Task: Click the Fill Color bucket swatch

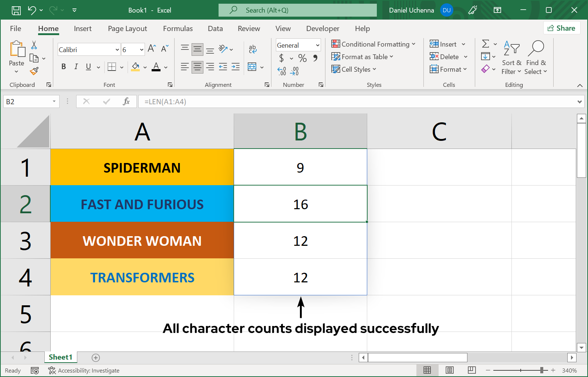Action: point(135,67)
